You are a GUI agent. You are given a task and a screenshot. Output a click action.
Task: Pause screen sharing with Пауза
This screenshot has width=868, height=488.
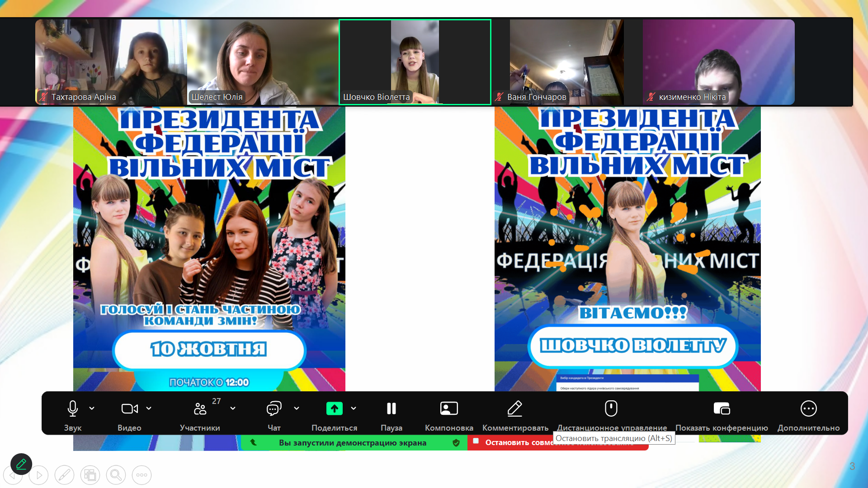point(391,409)
